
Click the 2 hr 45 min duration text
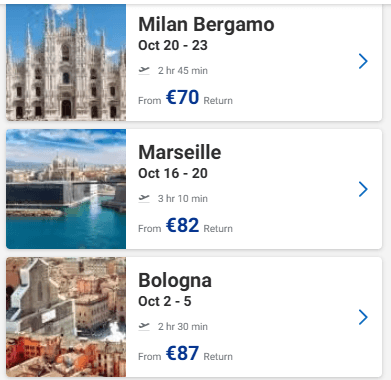pos(183,71)
